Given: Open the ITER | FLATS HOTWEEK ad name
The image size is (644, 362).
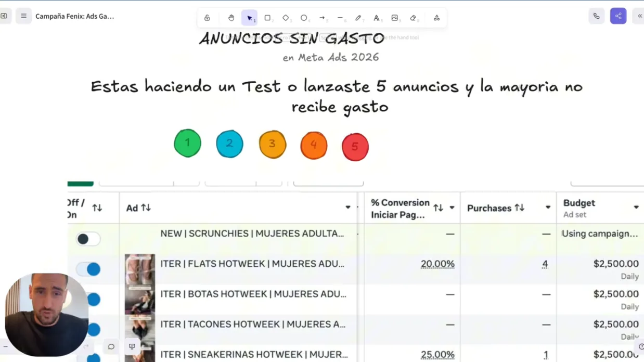Looking at the screenshot, I should (252, 264).
